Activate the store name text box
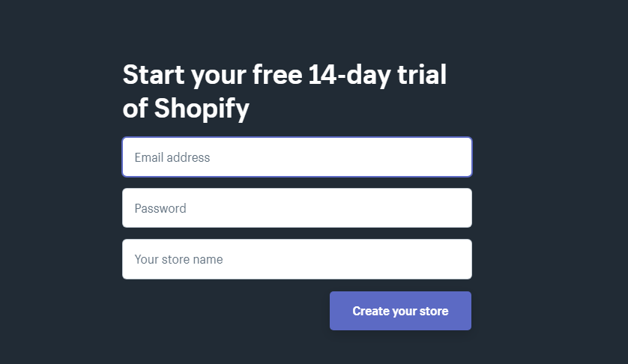 297,259
